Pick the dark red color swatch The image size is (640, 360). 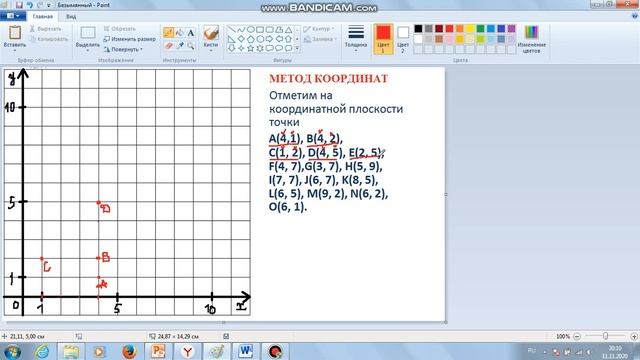(x=439, y=29)
